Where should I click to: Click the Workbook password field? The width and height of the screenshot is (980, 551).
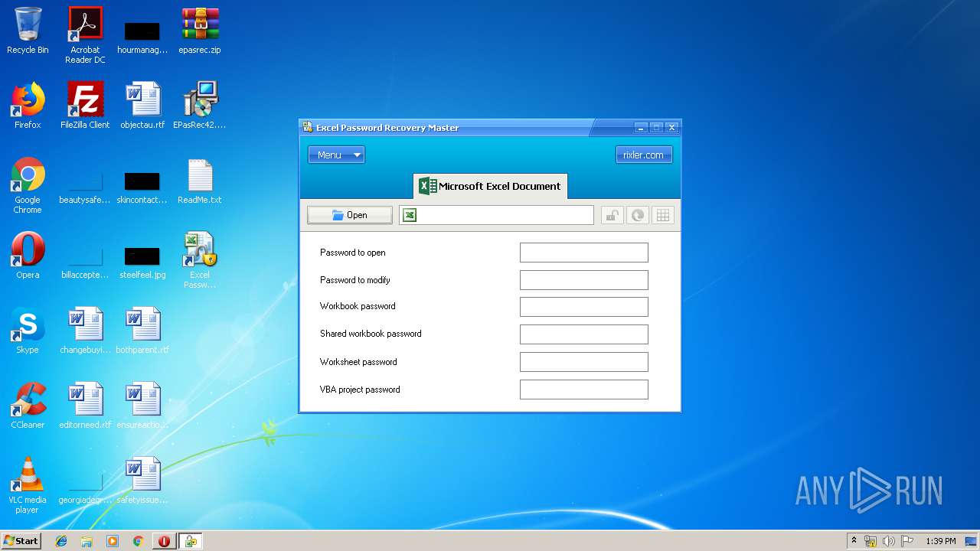tap(584, 307)
